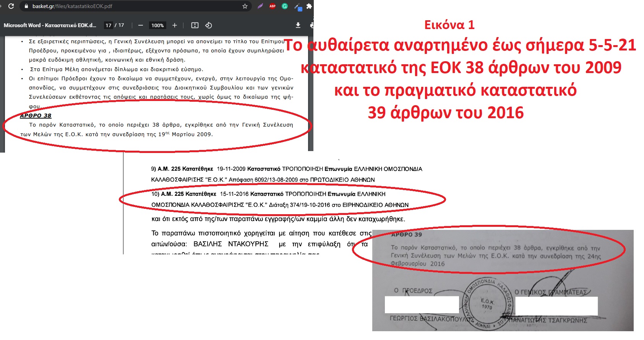
Task: Open the Adblock Plus (ABP) extension
Action: click(x=273, y=6)
